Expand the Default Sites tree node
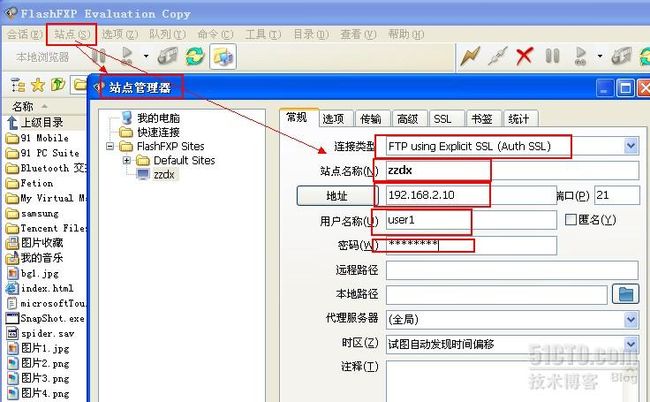The width and height of the screenshot is (650, 402). [x=127, y=160]
